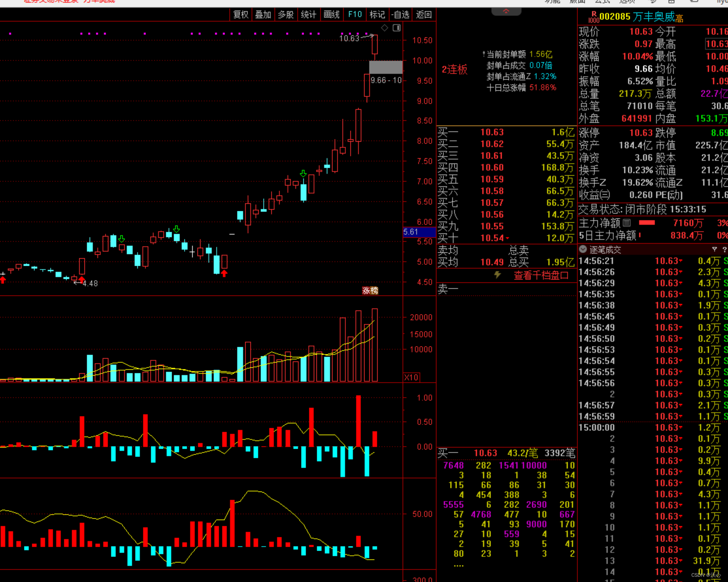728x582 pixels.
Task: Select the 14:56:21 trade tick row
Action: [x=653, y=261]
